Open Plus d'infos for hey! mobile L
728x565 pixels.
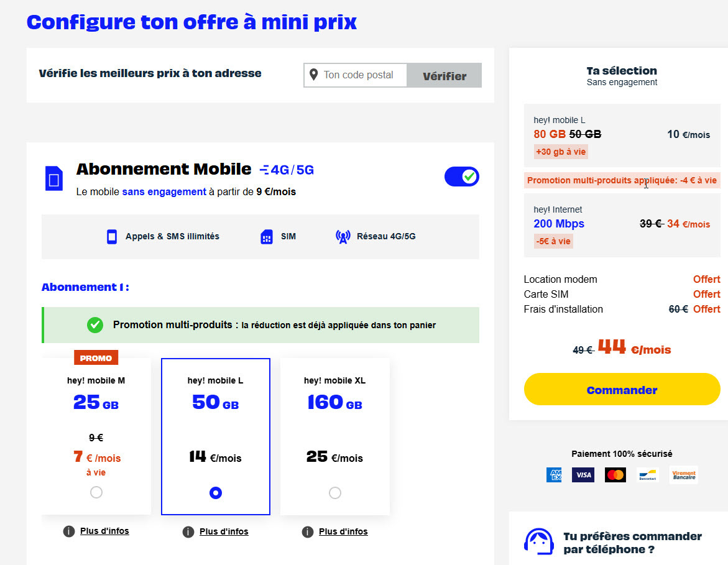point(224,532)
